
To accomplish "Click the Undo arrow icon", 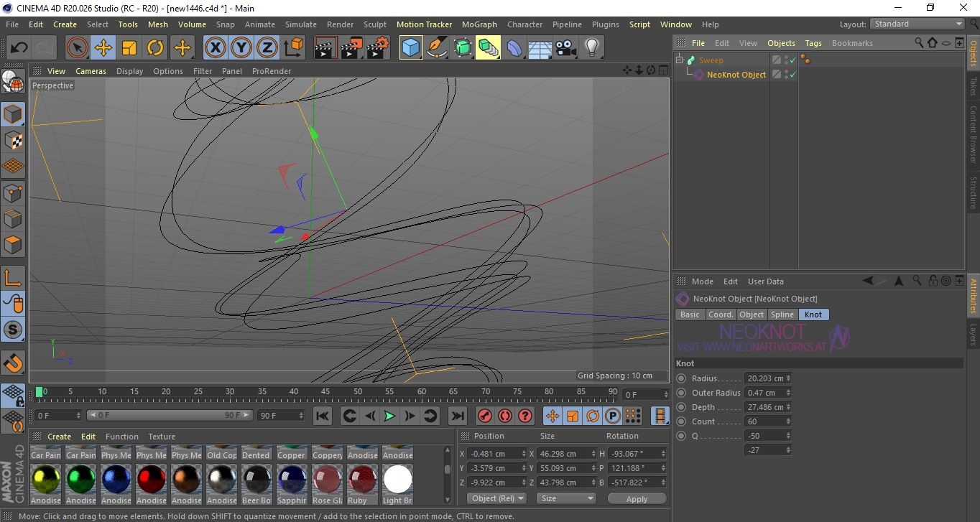I will click(19, 48).
